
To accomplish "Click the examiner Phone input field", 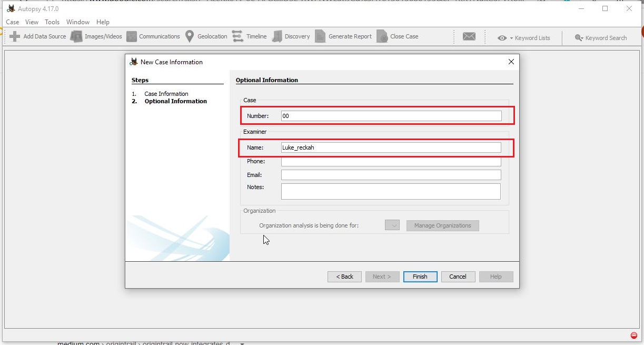I will click(x=391, y=161).
